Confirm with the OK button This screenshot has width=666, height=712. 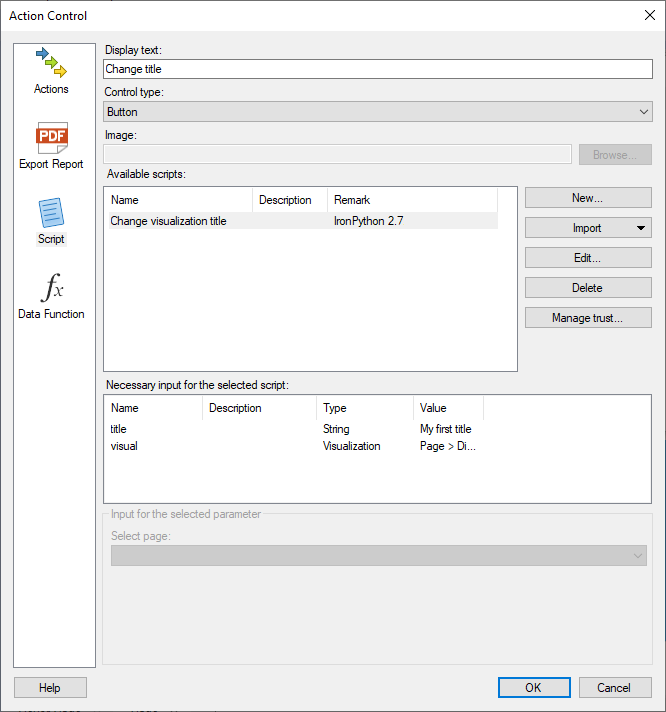(x=534, y=687)
